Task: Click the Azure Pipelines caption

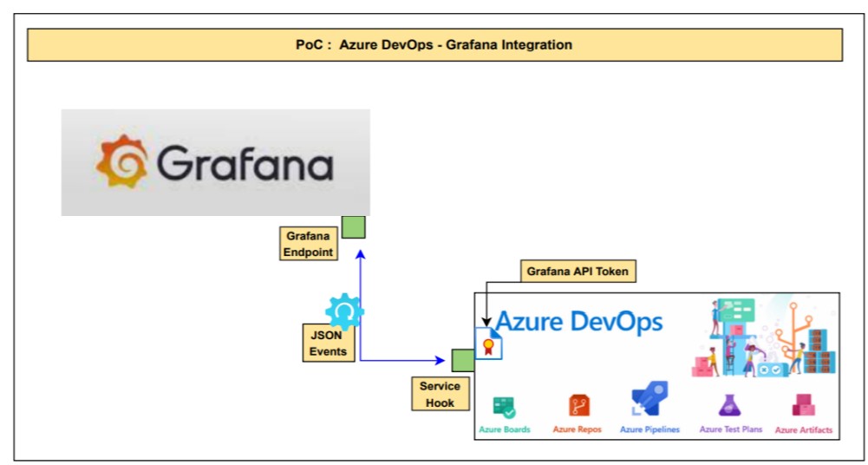Action: coord(649,429)
